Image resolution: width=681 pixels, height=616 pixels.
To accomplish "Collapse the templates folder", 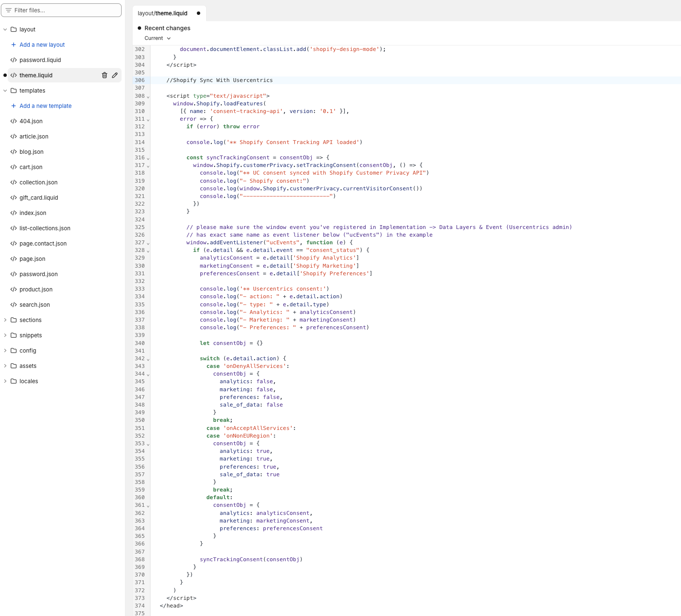I will pos(5,90).
